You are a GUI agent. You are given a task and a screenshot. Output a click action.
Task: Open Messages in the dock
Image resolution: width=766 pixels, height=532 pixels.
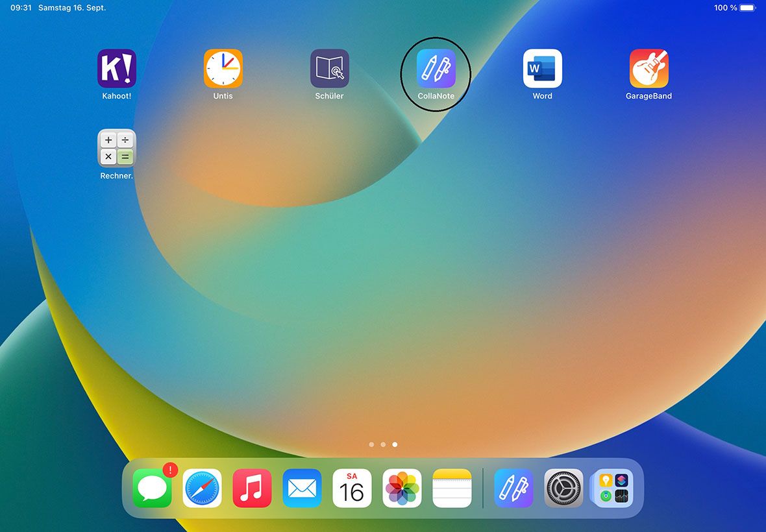[x=153, y=488]
